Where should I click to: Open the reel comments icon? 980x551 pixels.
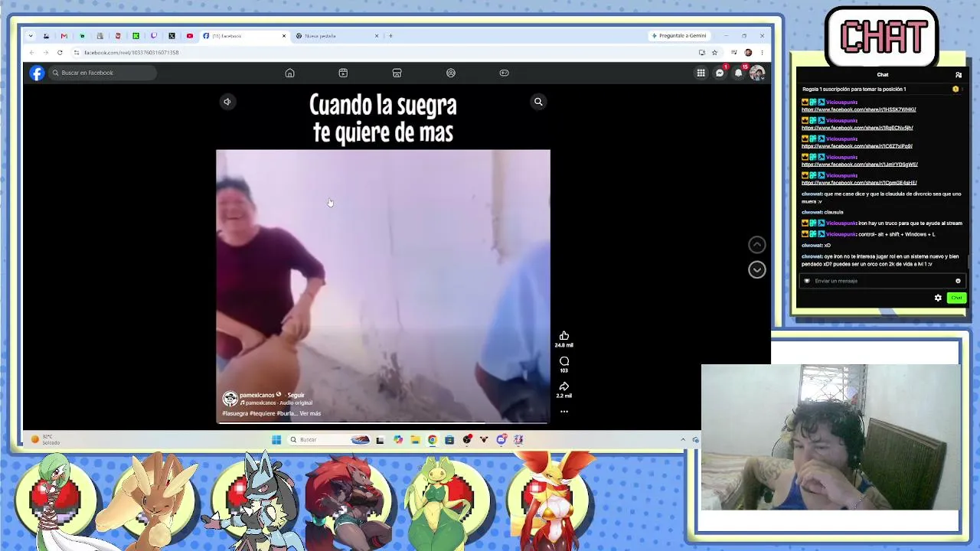pyautogui.click(x=564, y=361)
